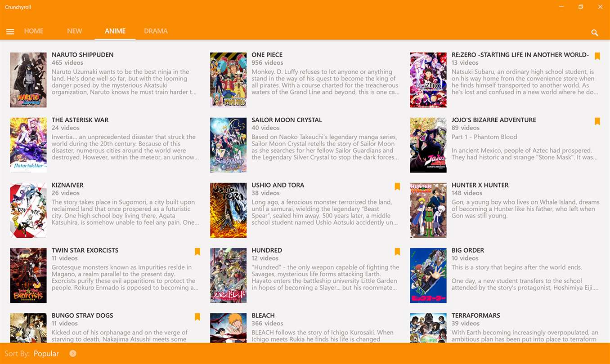The image size is (610, 364).
Task: Toggle bookmark on JoJo's Bizarre Adventure
Action: tap(597, 121)
